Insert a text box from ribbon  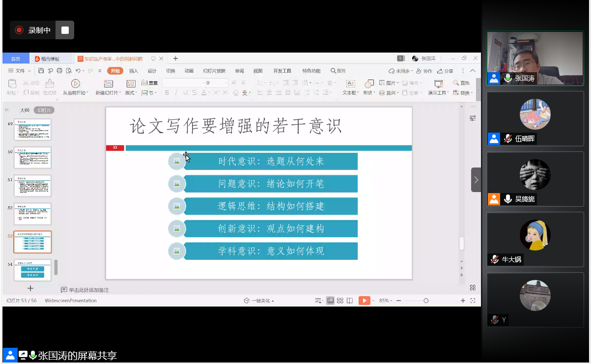(350, 84)
